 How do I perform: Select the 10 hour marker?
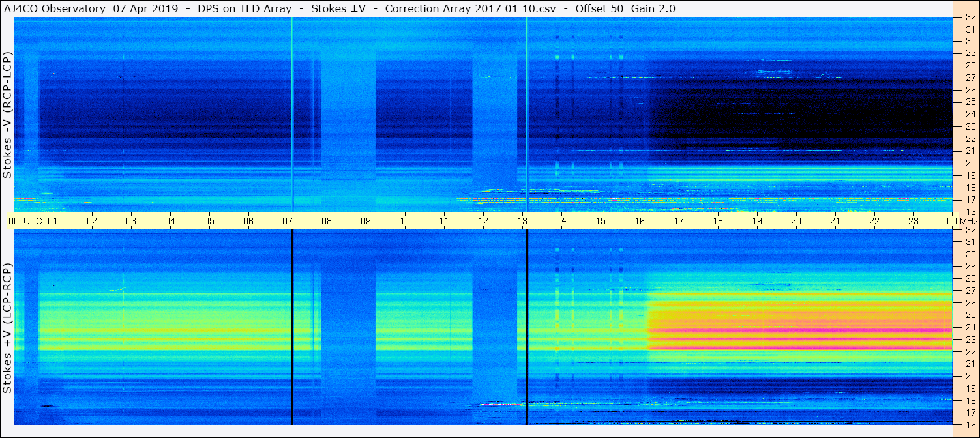pos(405,221)
